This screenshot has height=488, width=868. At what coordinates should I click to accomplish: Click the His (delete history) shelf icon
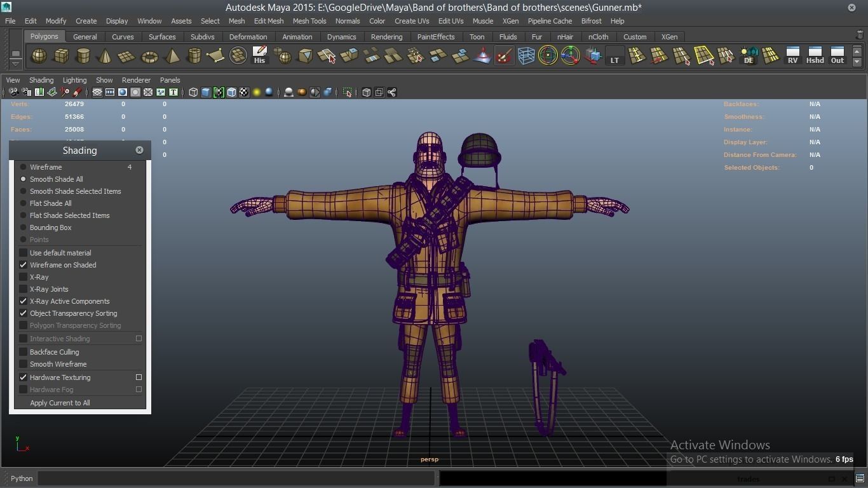(x=259, y=57)
